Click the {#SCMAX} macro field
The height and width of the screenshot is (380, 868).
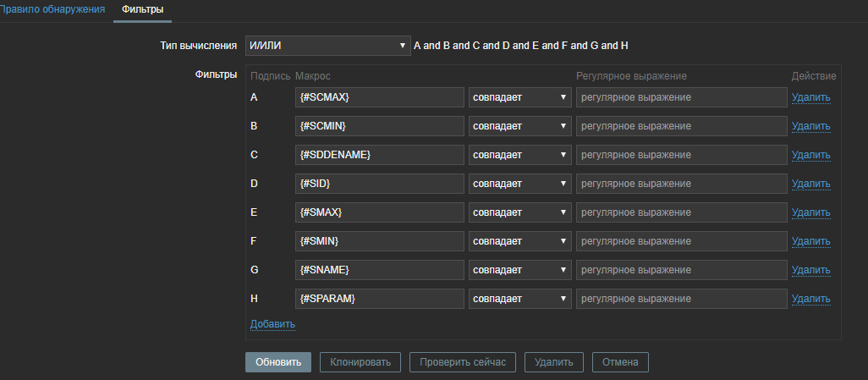pyautogui.click(x=380, y=97)
